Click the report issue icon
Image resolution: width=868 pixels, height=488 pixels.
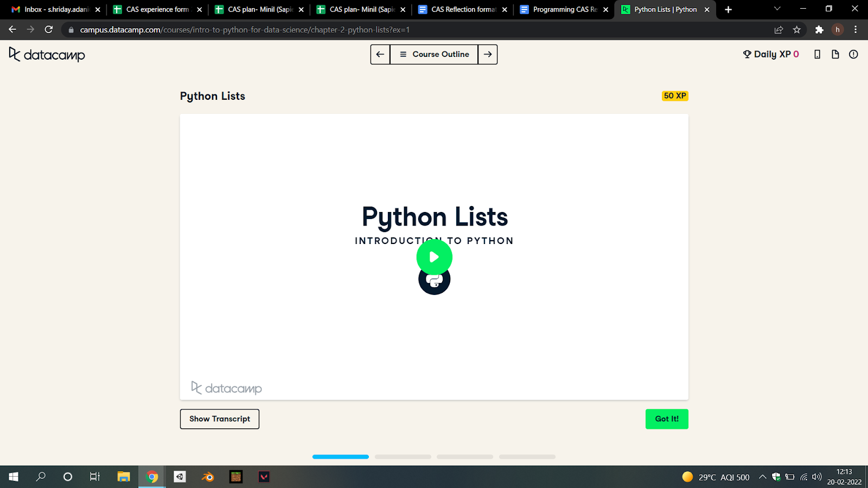click(853, 54)
